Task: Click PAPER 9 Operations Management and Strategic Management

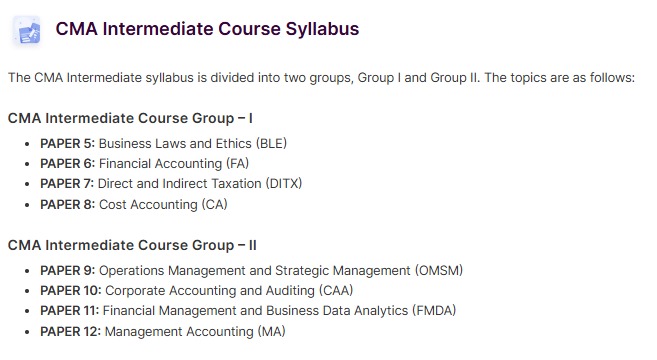Action: [x=251, y=270]
